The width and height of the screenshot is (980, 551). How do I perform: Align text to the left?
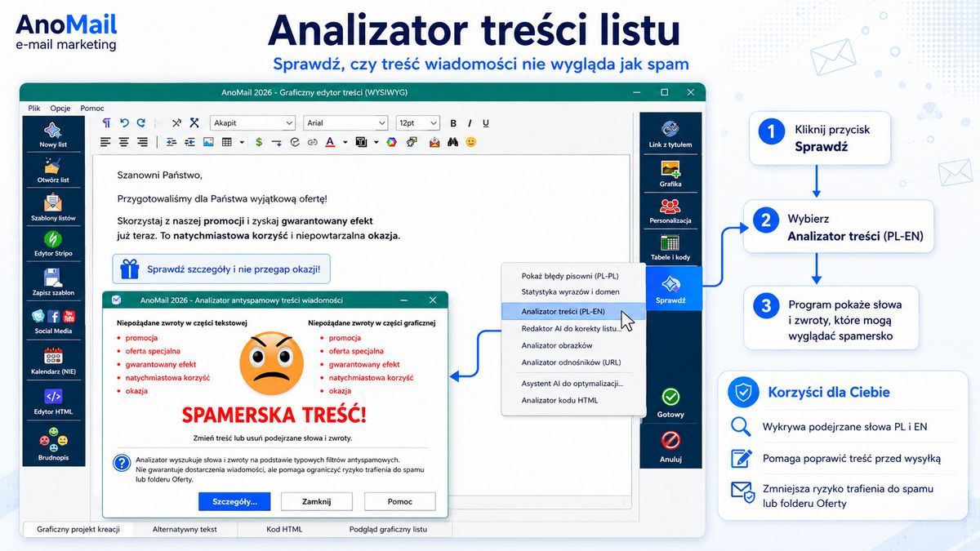pyautogui.click(x=105, y=142)
